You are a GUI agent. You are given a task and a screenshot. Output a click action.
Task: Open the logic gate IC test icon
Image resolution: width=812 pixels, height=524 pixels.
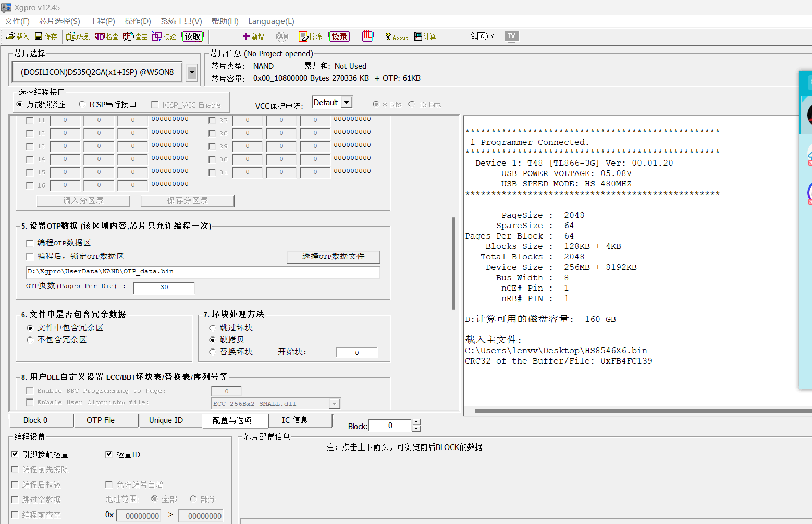pos(482,36)
